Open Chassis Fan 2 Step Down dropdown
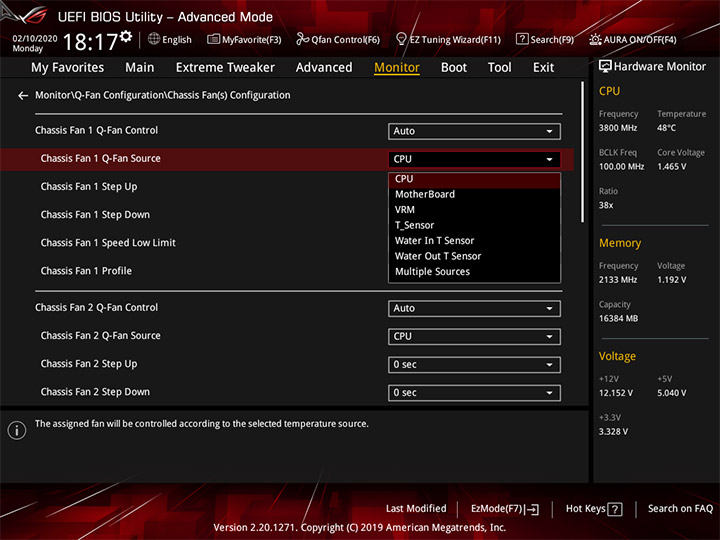 tap(474, 393)
